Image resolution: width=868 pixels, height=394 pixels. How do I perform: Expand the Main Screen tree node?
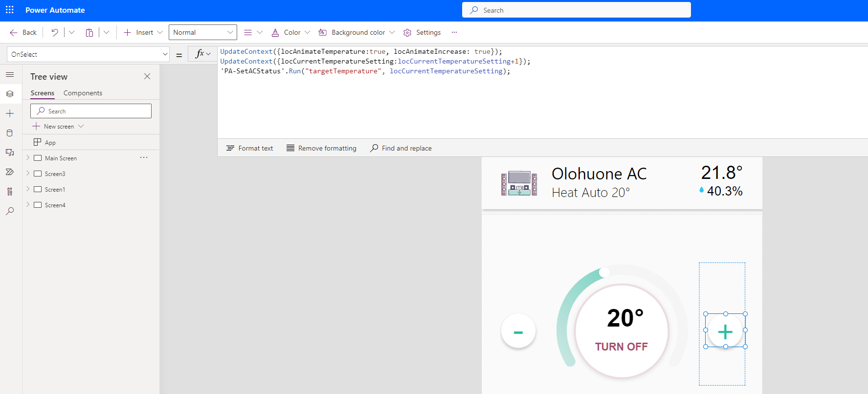28,158
